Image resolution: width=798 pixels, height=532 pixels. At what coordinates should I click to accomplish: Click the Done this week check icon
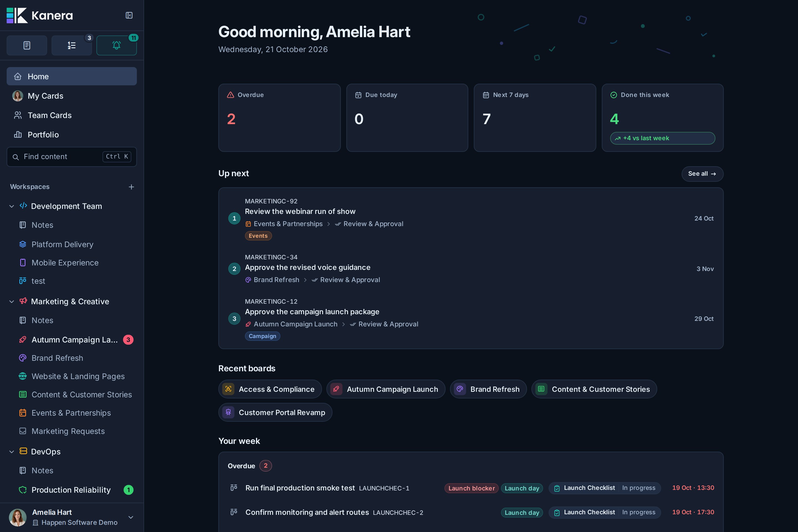[x=613, y=95]
